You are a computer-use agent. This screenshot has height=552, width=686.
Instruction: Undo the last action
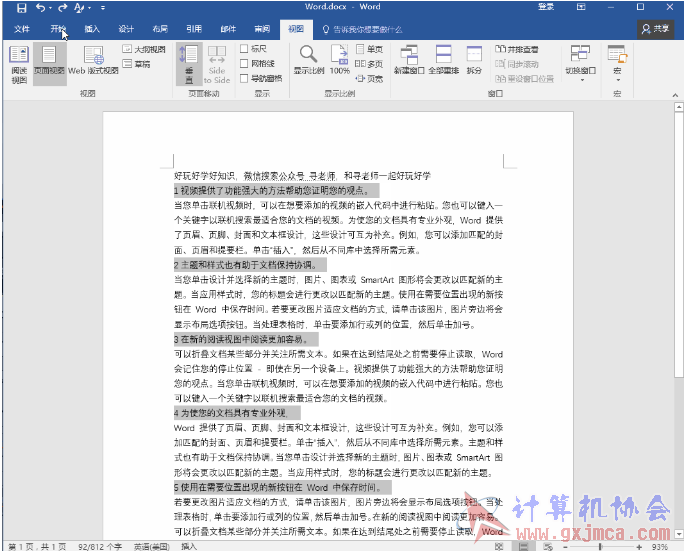point(40,7)
